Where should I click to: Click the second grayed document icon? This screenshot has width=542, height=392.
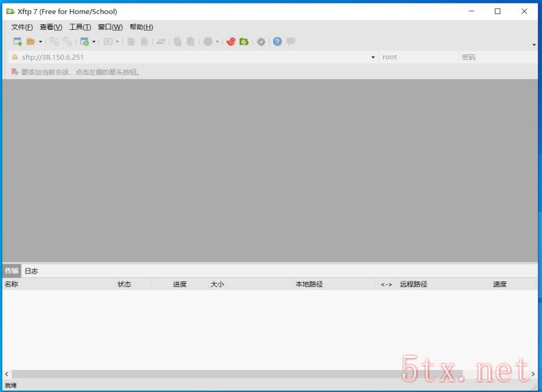[144, 42]
